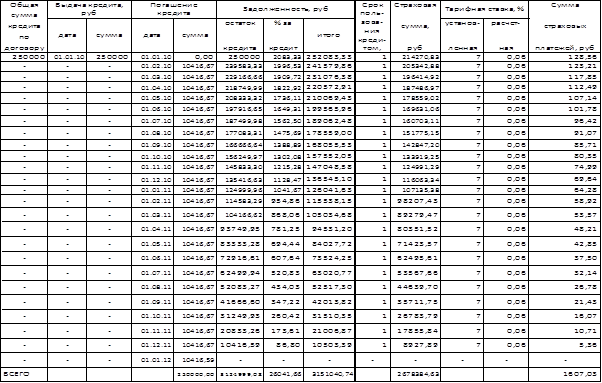
Task: Click the 'итого' column header
Action: point(329,36)
